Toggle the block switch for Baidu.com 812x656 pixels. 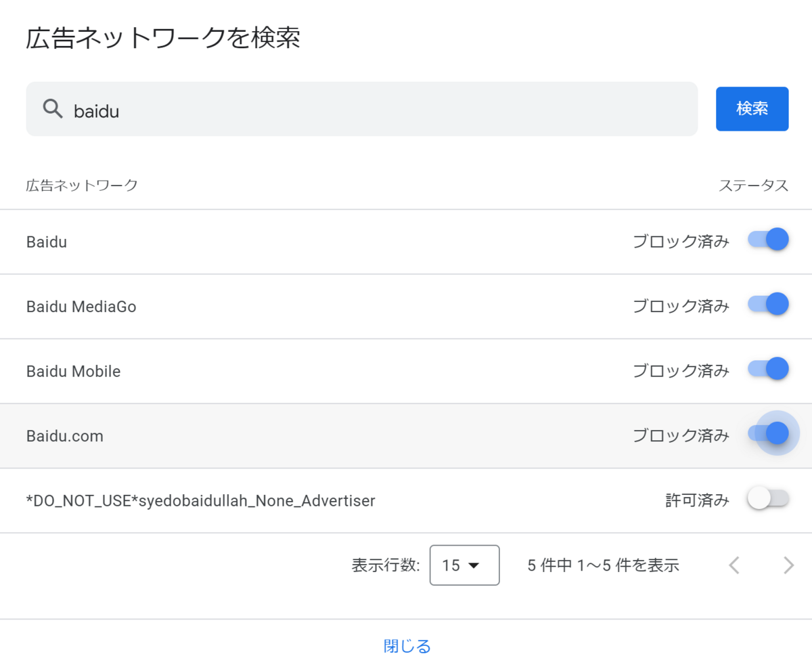[768, 433]
